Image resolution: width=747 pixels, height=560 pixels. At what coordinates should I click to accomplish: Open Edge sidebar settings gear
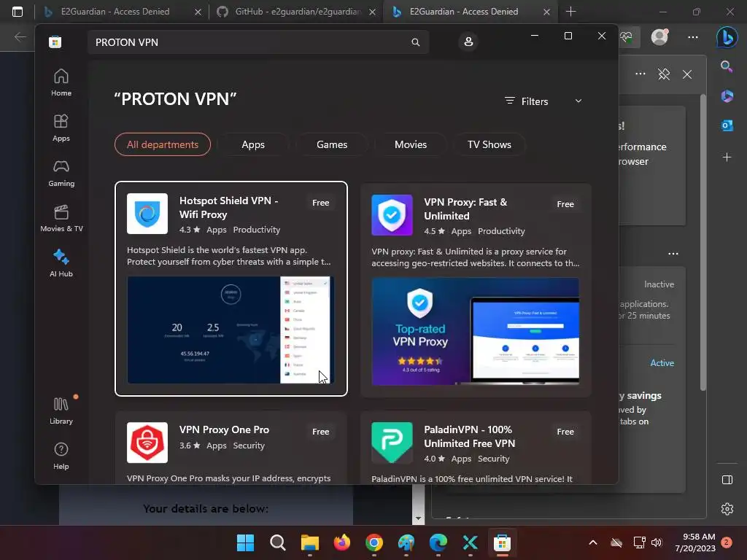pos(727,509)
